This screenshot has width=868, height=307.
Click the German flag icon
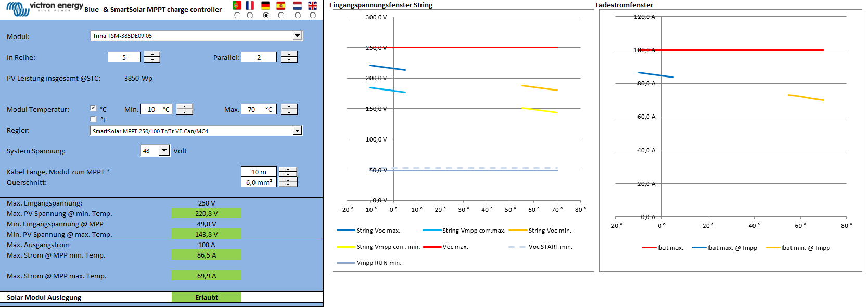point(265,6)
